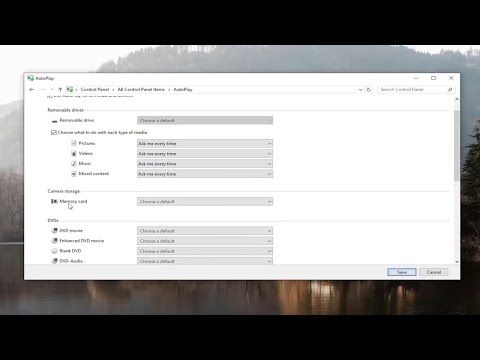The width and height of the screenshot is (480, 360).
Task: Open the Enhanced DVD movie dropdown
Action: [205, 241]
